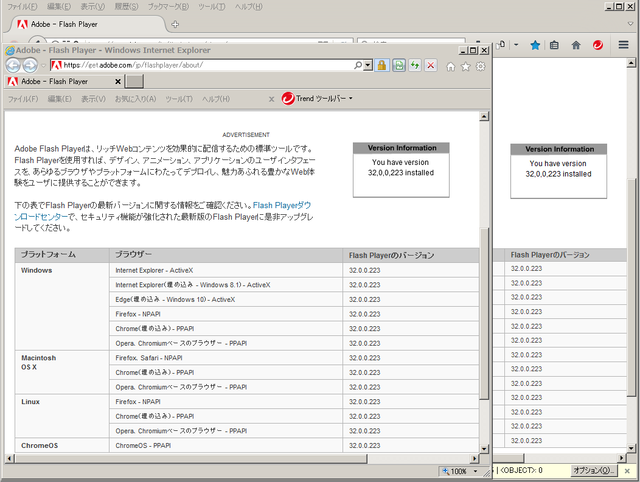Click IE vertical scrollbar up arrow
Screen dimensions: 640x482
[484, 117]
